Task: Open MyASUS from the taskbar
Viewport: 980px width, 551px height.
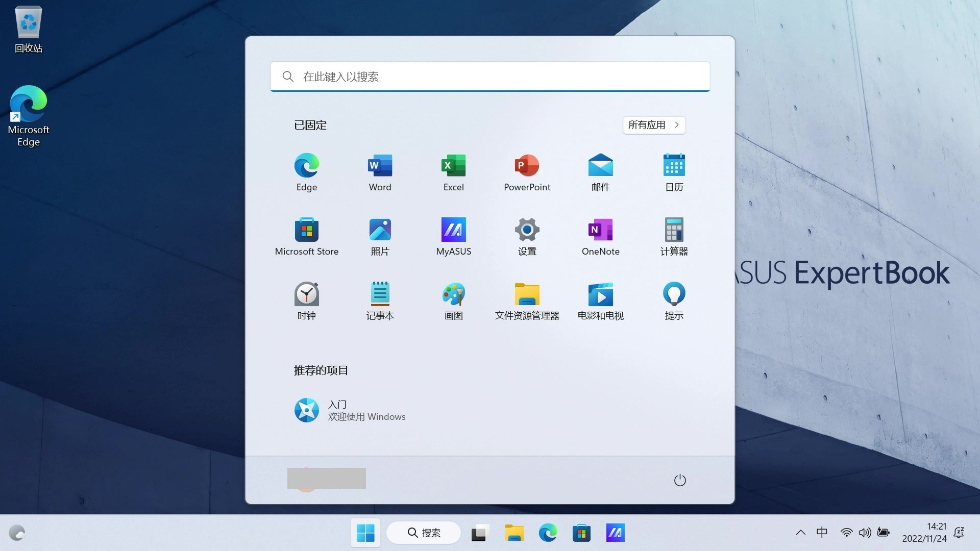Action: point(615,533)
